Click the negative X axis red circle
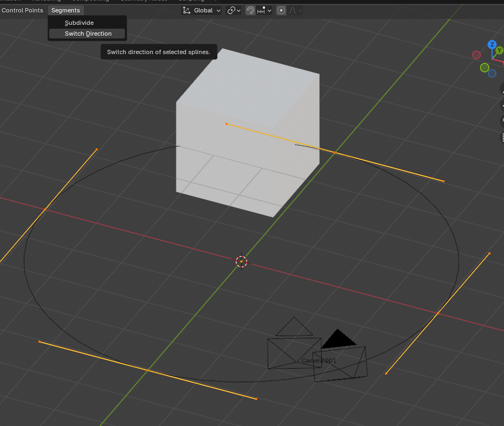The image size is (504, 426). [476, 55]
